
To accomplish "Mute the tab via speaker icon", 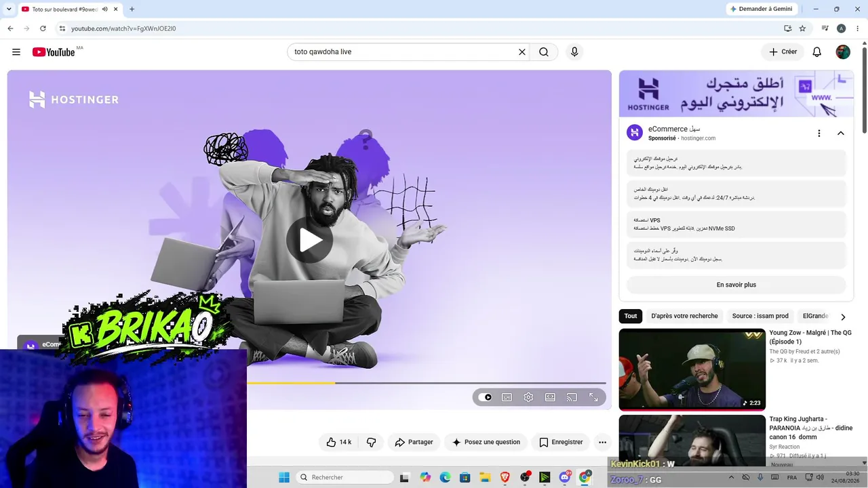I will coord(104,9).
